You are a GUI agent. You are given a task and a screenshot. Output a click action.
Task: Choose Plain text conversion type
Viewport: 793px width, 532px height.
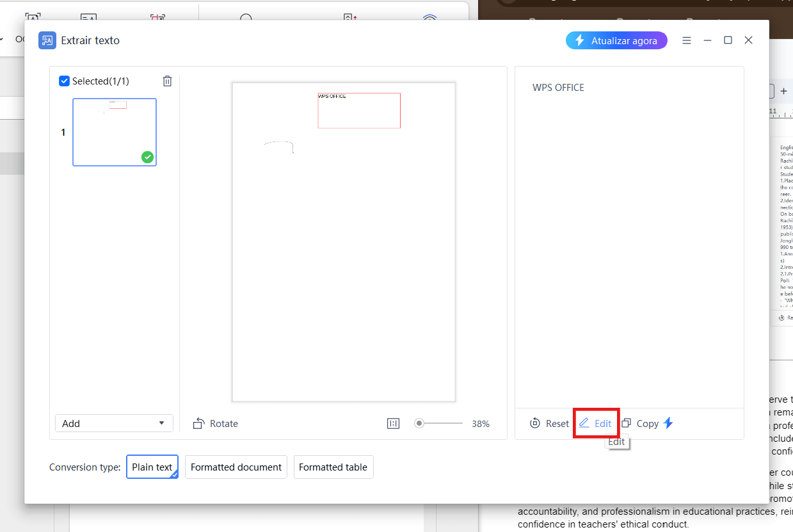[x=152, y=467]
